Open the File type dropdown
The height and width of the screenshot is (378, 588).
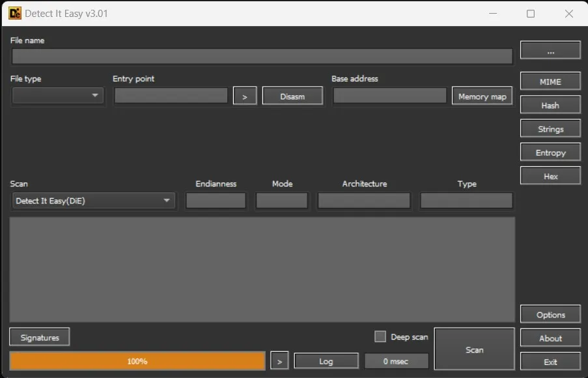point(57,96)
